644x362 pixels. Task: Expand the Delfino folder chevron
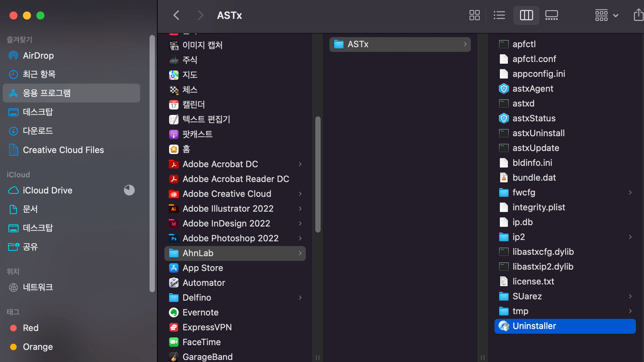[300, 298]
